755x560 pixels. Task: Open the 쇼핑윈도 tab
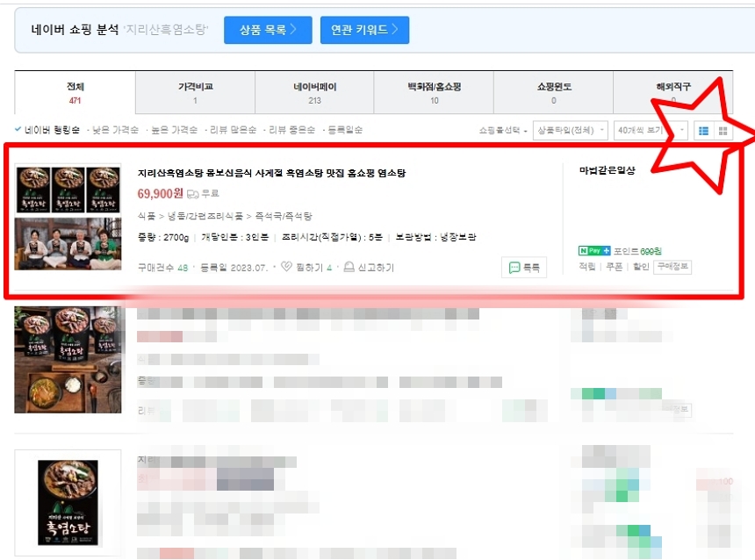pyautogui.click(x=554, y=93)
